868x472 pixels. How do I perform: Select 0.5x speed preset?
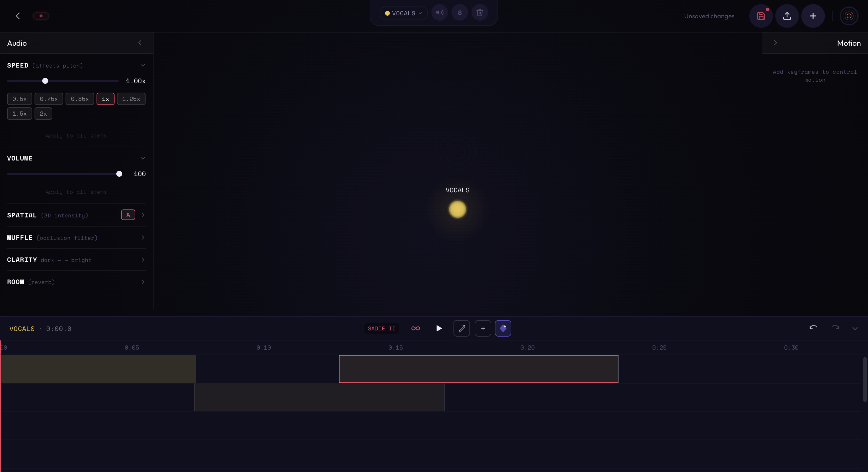pyautogui.click(x=19, y=99)
